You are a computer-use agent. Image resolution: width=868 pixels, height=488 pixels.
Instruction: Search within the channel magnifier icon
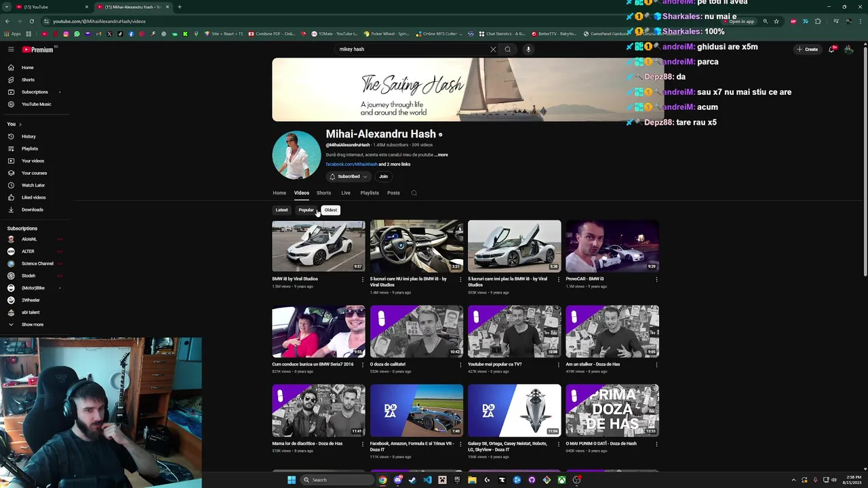[x=414, y=193]
